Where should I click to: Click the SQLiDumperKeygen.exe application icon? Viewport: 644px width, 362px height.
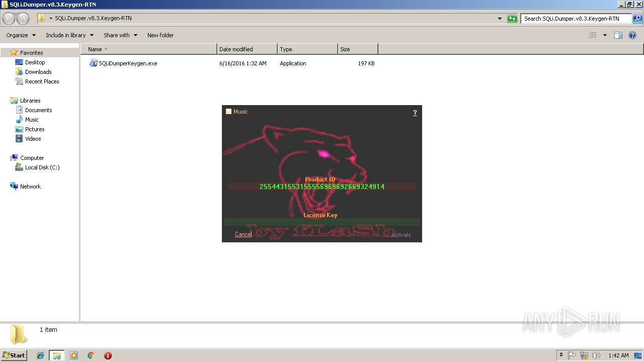point(93,63)
